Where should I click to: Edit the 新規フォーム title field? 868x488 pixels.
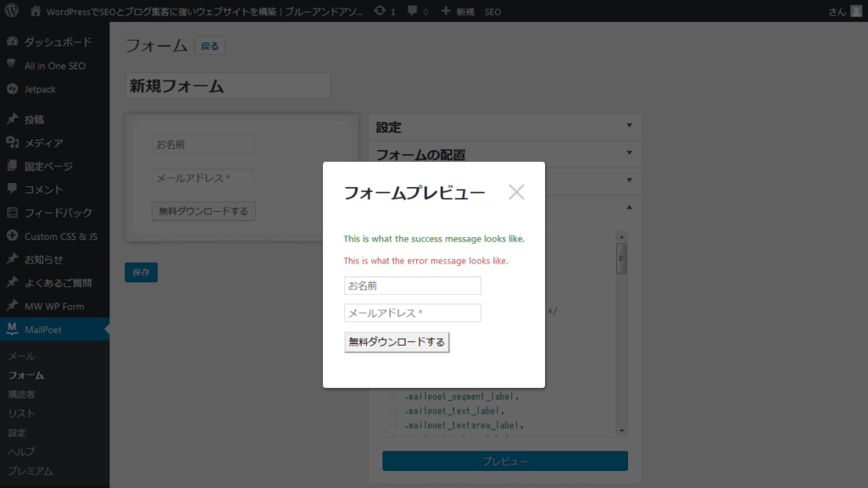click(x=228, y=86)
